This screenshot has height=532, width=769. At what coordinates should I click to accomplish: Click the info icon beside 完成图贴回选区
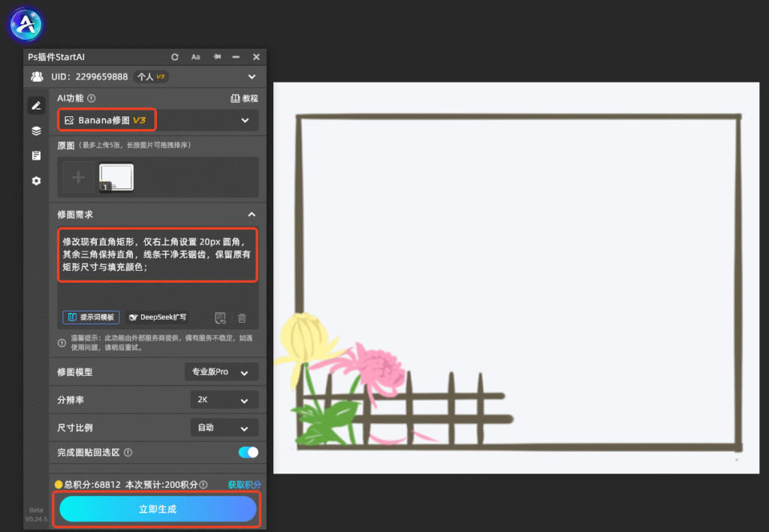pos(128,452)
